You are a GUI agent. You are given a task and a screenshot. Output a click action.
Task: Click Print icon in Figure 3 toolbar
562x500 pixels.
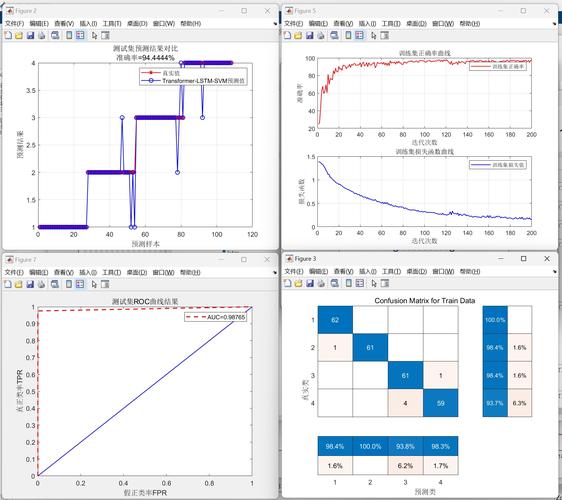tap(321, 283)
